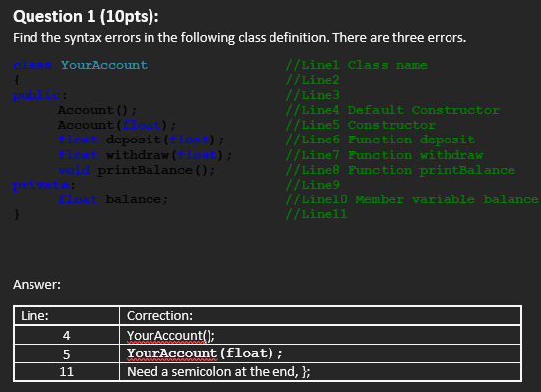Click the "//Line1 Class name" comment
The width and height of the screenshot is (541, 392).
pos(357,65)
